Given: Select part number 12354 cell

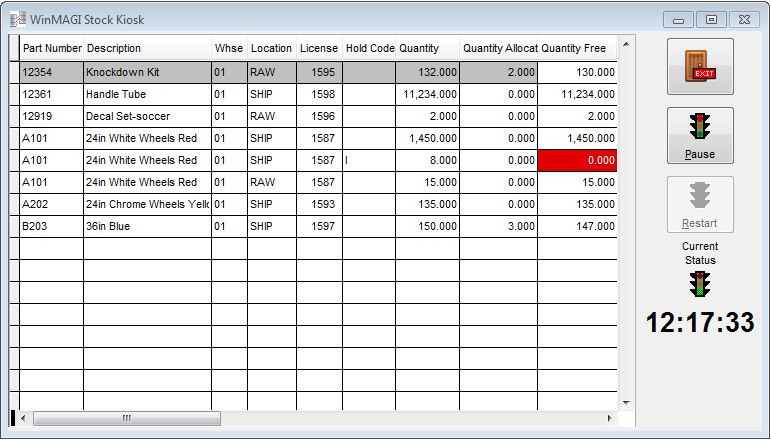Looking at the screenshot, I should [52, 72].
